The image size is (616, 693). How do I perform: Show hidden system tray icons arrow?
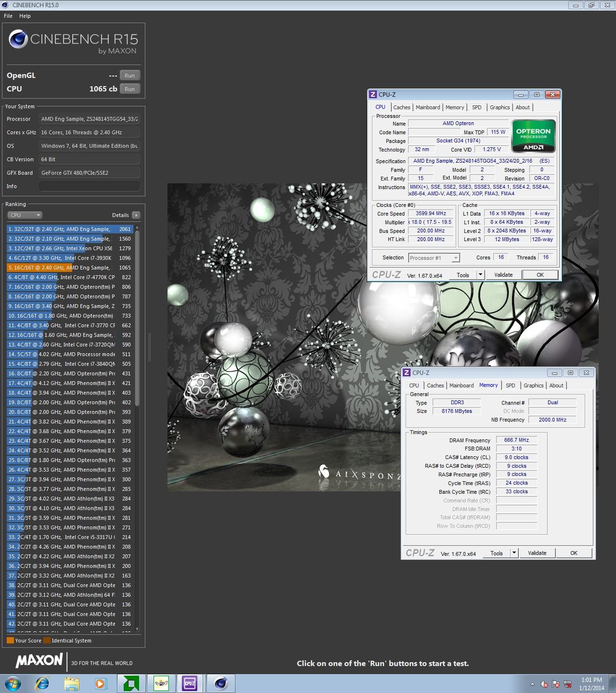(x=532, y=684)
